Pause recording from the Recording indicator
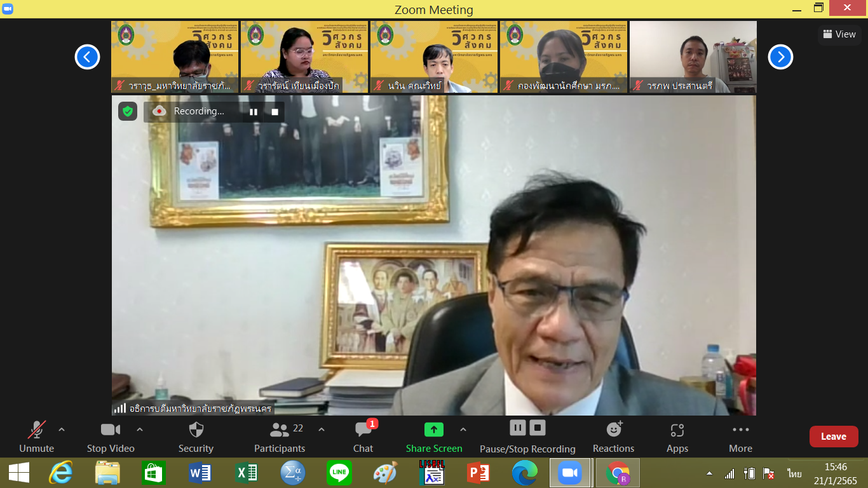This screenshot has width=868, height=488. [x=254, y=112]
